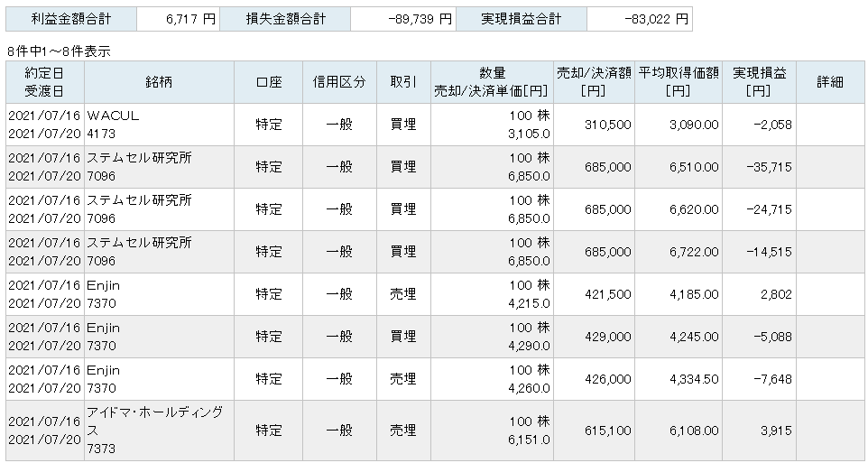Click the 3,090.00 average cost cell
Image resolution: width=868 pixels, height=463 pixels.
(694, 125)
